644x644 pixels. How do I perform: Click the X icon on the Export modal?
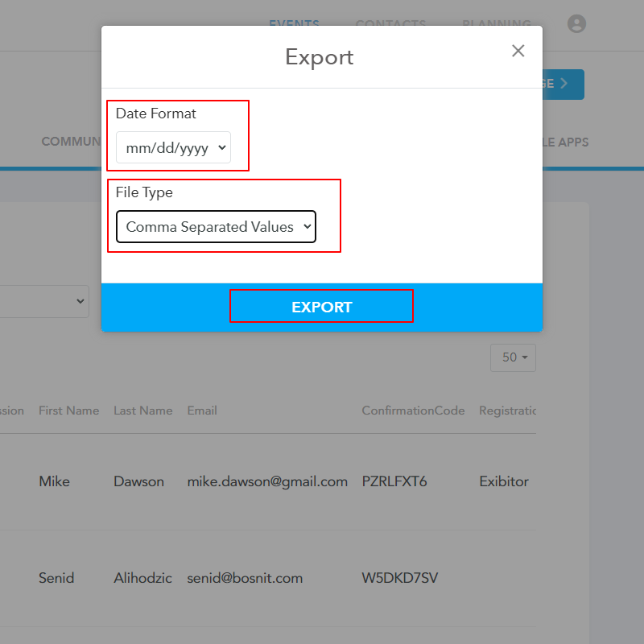pyautogui.click(x=518, y=50)
